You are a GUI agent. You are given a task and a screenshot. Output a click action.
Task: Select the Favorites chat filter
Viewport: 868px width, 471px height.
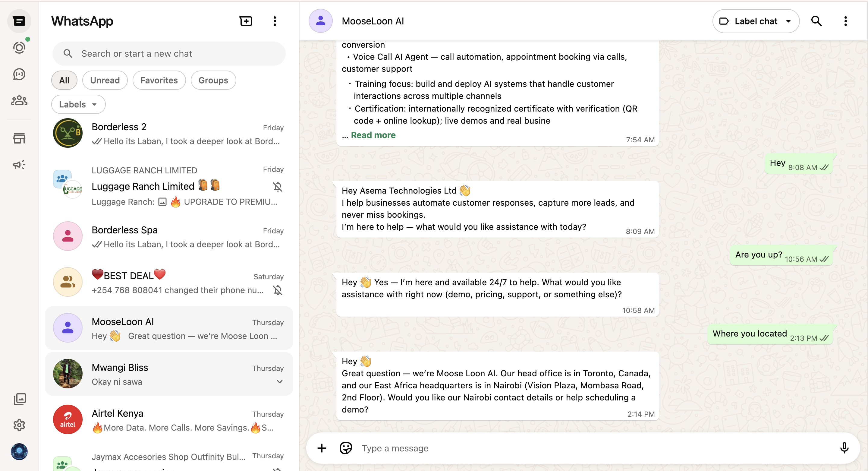(159, 80)
